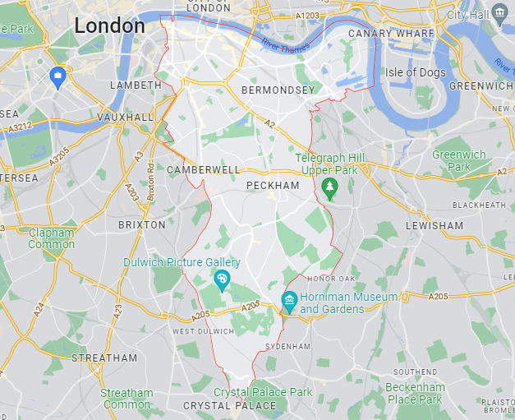
Task: Select the Streatham Common park label
Action: point(126,399)
